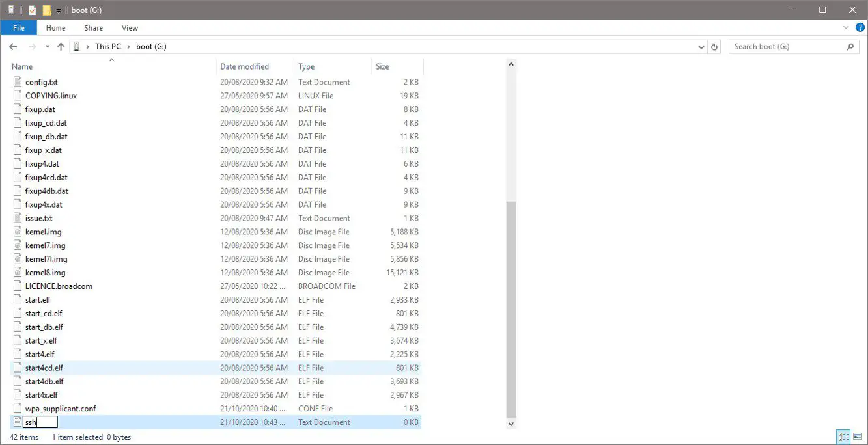The width and height of the screenshot is (868, 445).
Task: Select the wpa_supplicant.conf file
Action: tap(60, 409)
